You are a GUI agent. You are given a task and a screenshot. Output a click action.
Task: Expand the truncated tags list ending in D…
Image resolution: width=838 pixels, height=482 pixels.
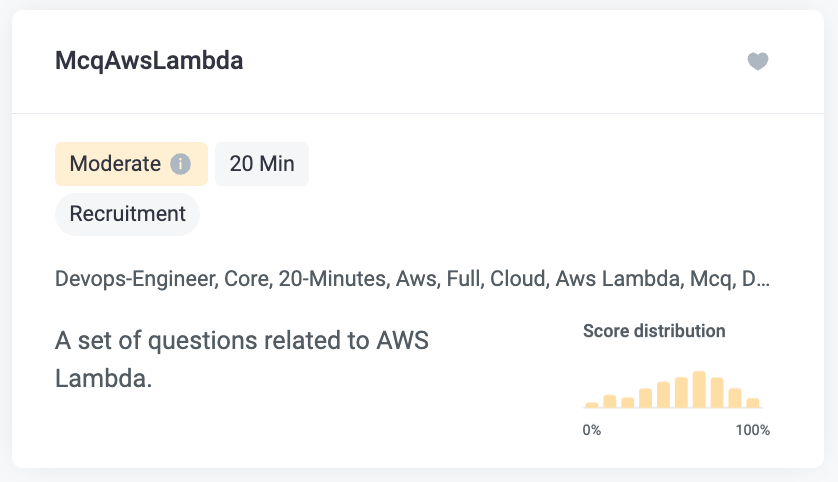click(x=756, y=279)
